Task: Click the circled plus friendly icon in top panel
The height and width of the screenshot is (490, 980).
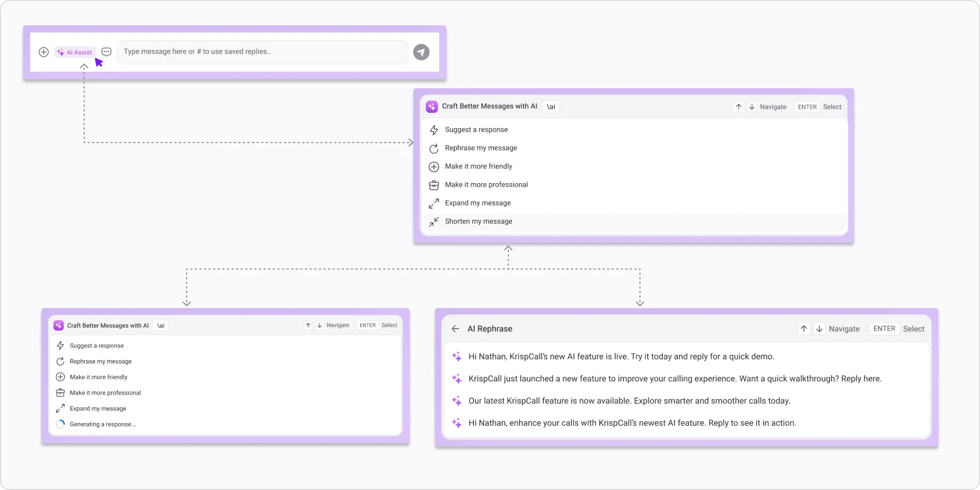Action: (x=434, y=167)
